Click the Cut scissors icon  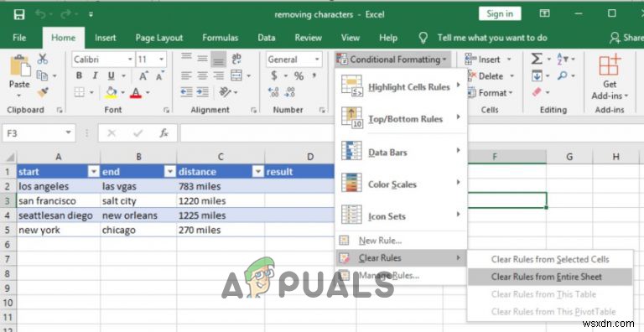(x=42, y=59)
